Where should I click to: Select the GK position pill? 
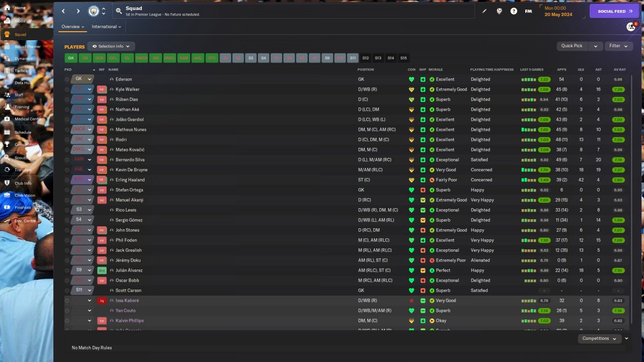point(71,58)
